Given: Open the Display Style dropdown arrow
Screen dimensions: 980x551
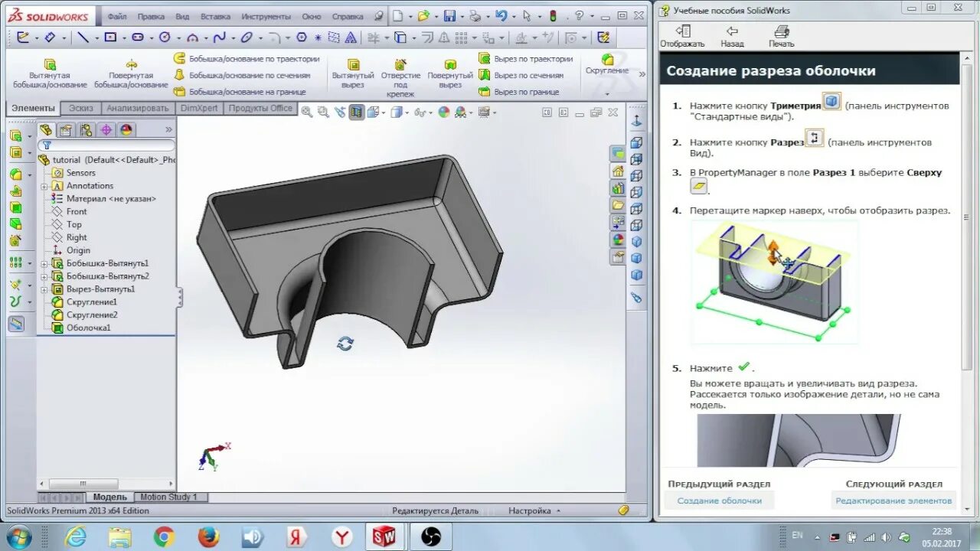Looking at the screenshot, I should 407,112.
